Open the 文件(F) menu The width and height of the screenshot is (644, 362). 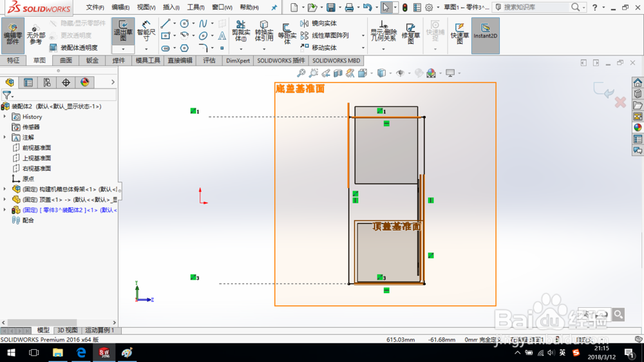click(95, 7)
